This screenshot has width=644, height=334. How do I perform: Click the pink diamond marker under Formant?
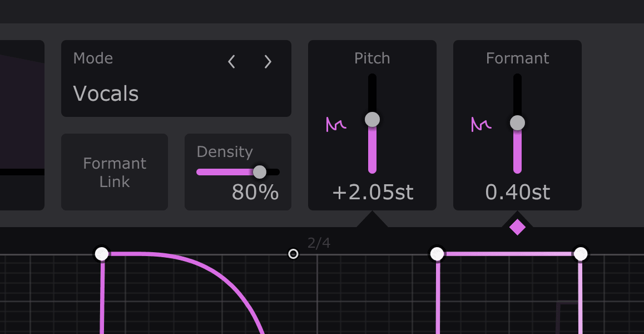517,227
